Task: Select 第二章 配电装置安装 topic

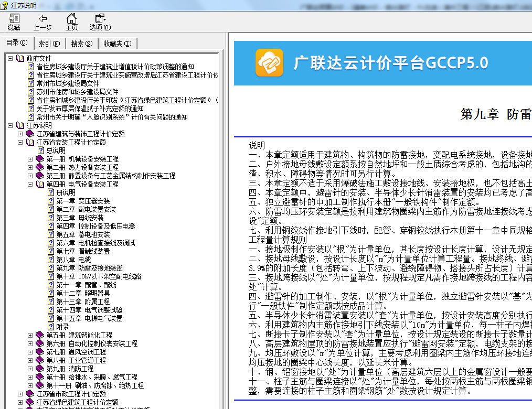Action: pyautogui.click(x=86, y=210)
